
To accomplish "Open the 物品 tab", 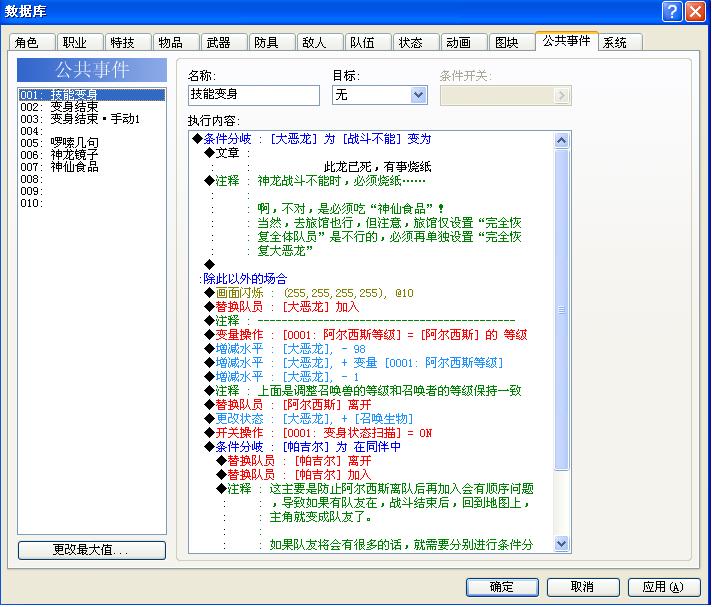I will coord(176,42).
